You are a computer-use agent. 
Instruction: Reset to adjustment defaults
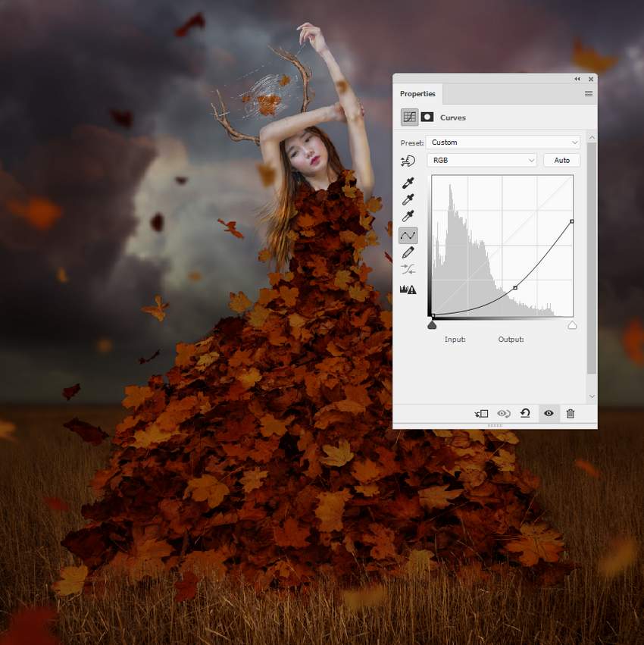pyautogui.click(x=525, y=413)
